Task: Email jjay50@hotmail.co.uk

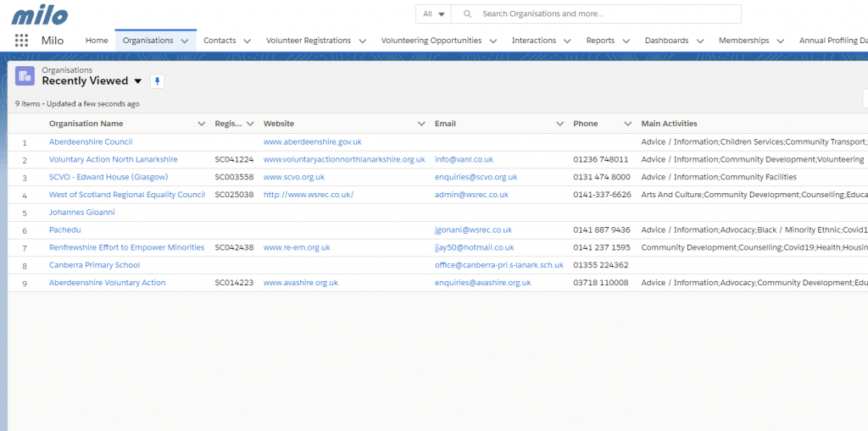Action: point(475,247)
